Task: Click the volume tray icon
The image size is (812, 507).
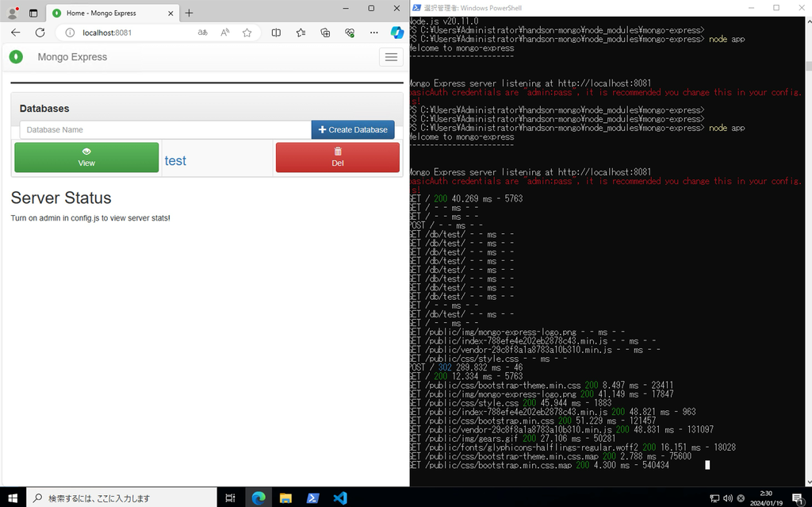Action: coord(728,498)
